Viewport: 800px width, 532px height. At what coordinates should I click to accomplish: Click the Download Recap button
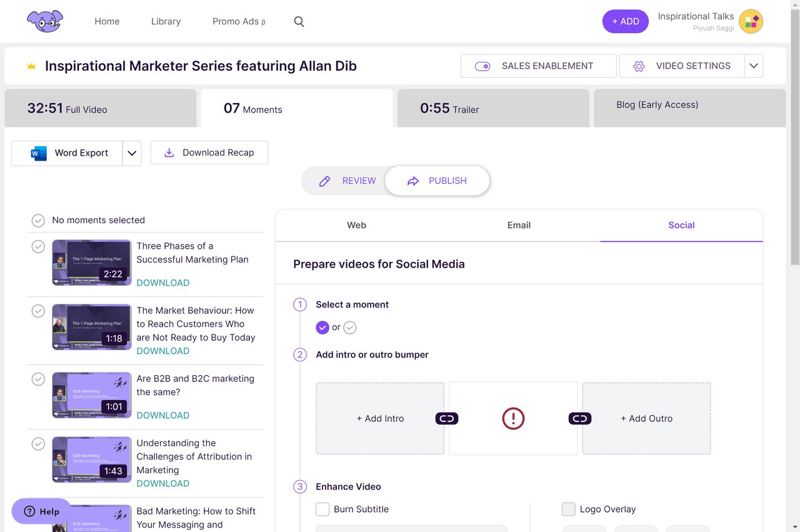(x=209, y=153)
